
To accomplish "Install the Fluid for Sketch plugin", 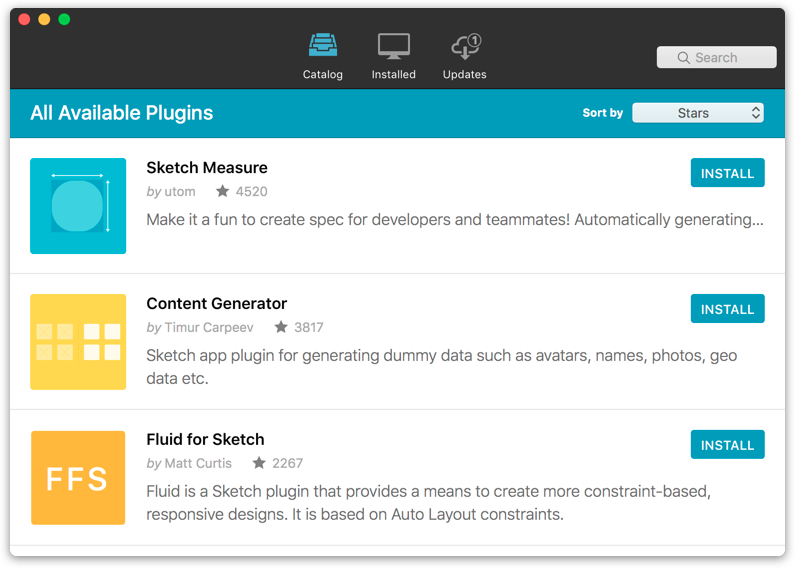I will tap(727, 445).
